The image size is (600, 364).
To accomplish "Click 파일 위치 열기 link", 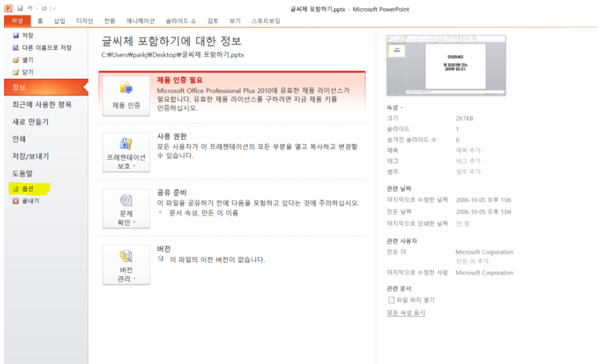I will click(x=411, y=300).
